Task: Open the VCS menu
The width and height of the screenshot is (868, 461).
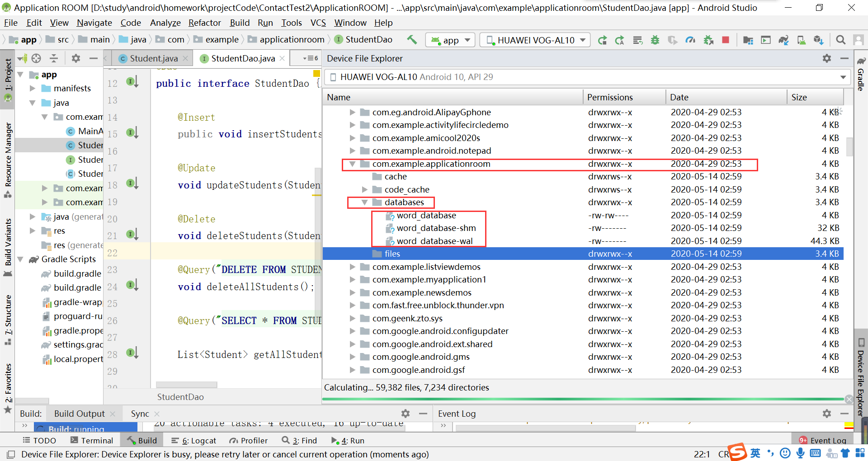Action: point(318,23)
